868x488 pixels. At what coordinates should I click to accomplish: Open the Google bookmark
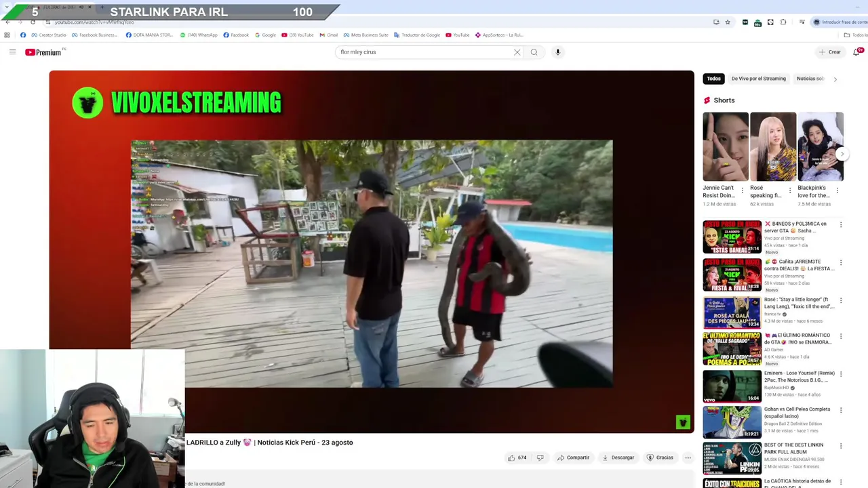coord(265,35)
